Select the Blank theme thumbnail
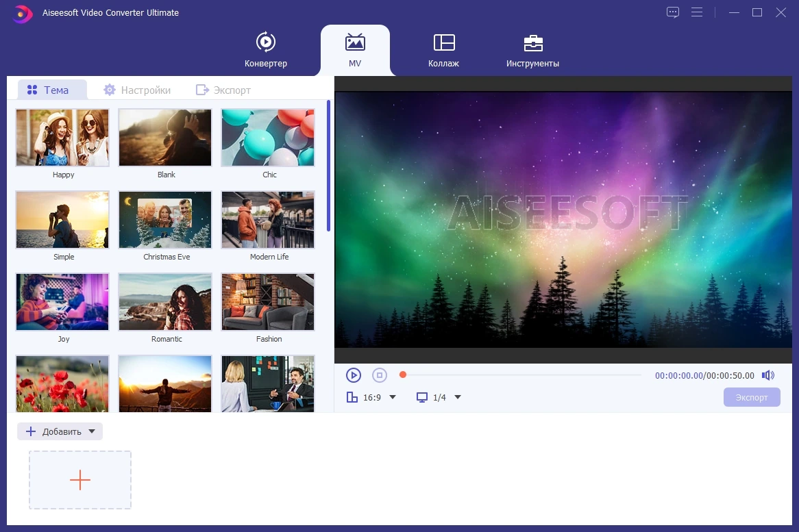The width and height of the screenshot is (799, 532). pos(165,138)
